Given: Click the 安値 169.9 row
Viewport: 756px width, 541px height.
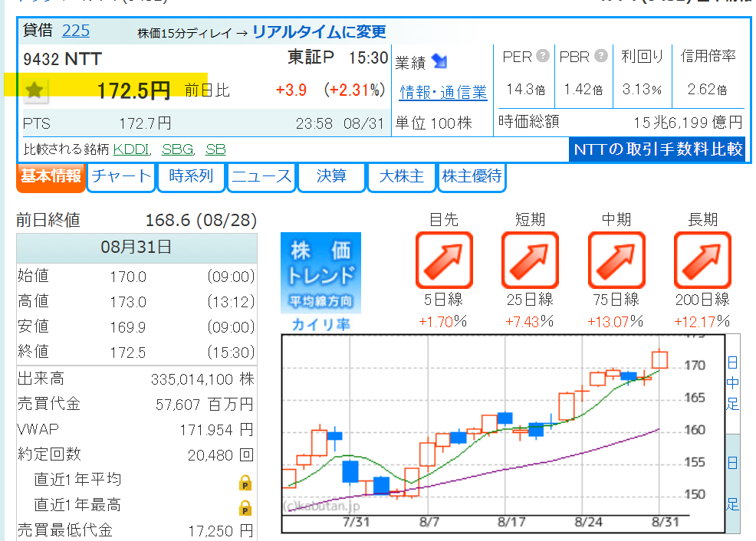Looking at the screenshot, I should click(x=136, y=326).
